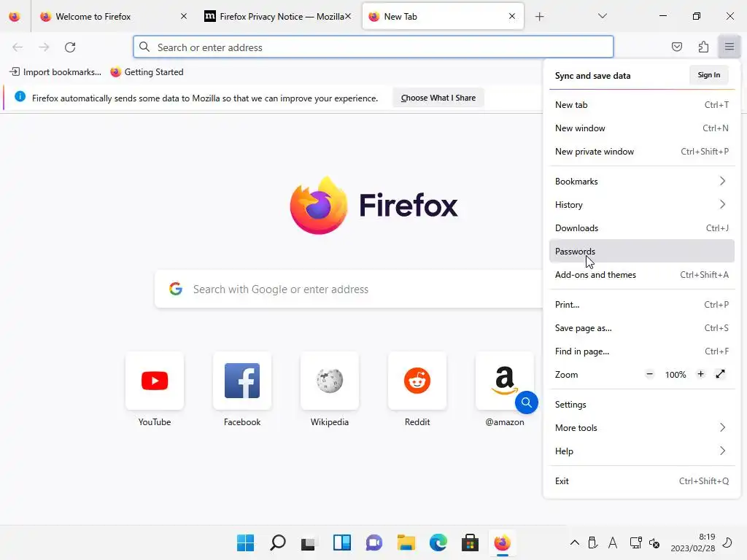Open a new tab with plus button

click(x=539, y=17)
